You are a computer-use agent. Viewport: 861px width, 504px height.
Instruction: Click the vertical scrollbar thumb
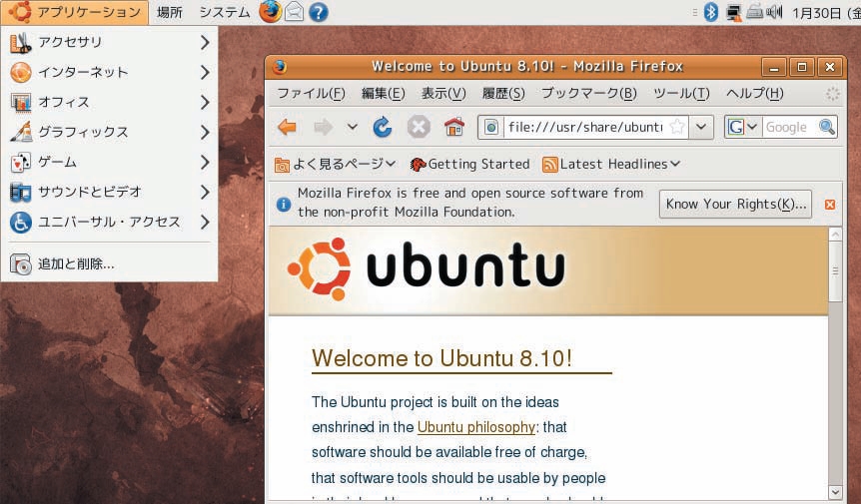pos(835,270)
